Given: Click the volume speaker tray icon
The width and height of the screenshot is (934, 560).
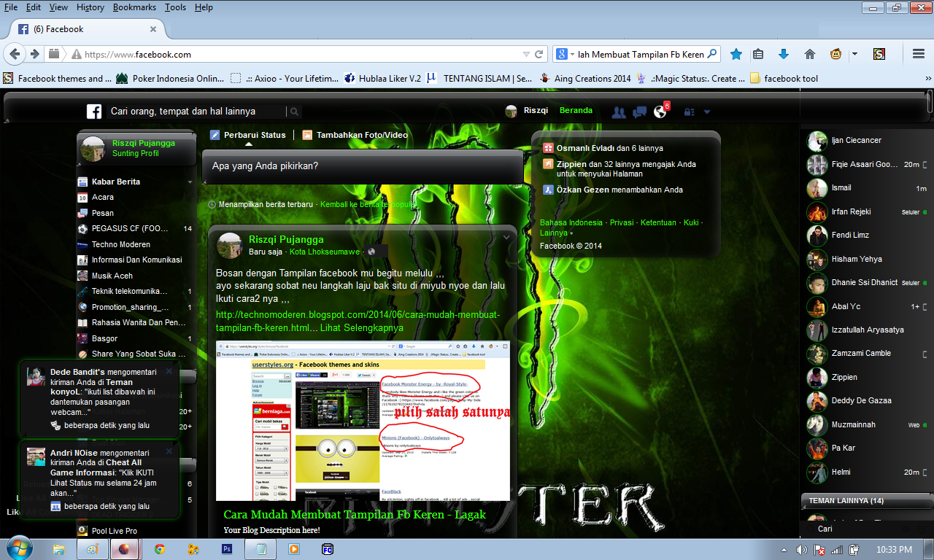Looking at the screenshot, I should click(x=803, y=550).
